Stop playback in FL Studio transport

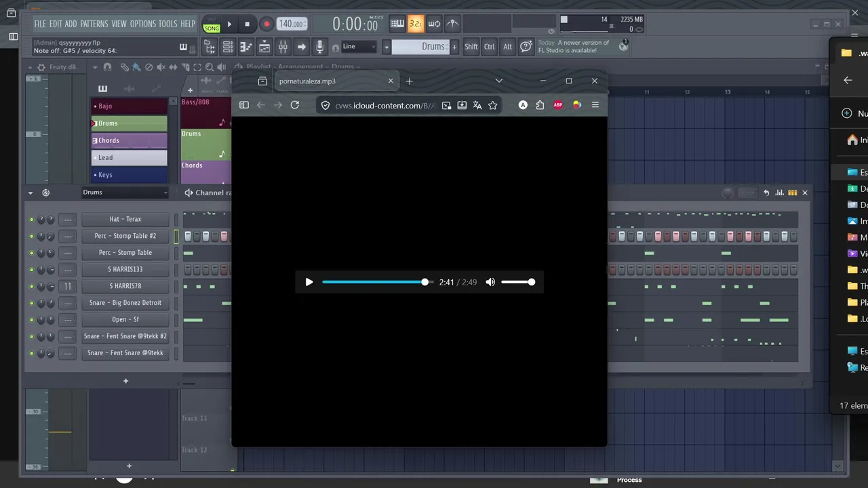point(247,24)
